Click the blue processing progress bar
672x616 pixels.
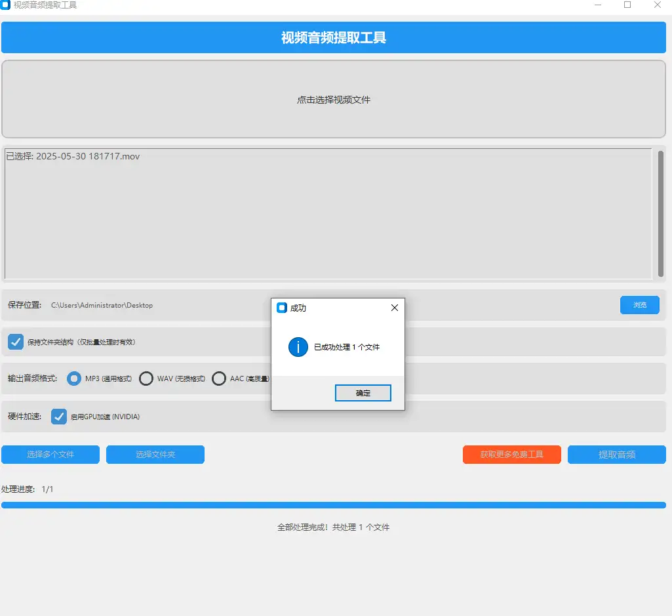point(333,505)
